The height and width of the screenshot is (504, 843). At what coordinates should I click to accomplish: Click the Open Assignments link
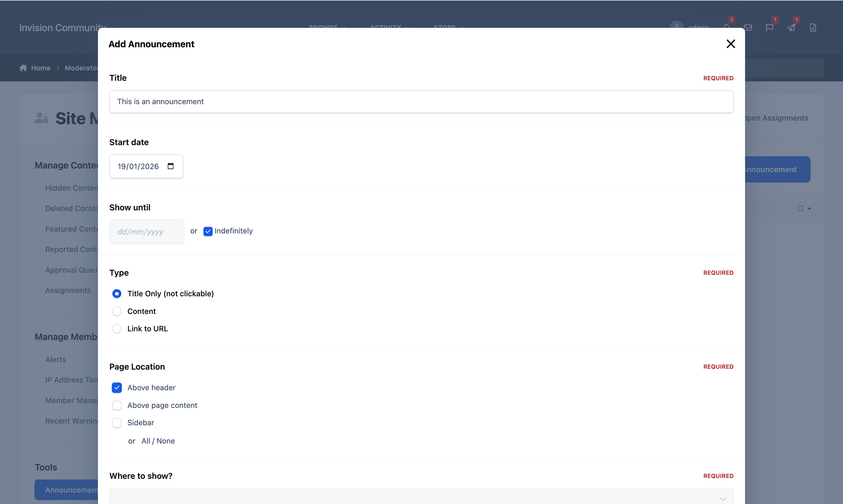776,118
